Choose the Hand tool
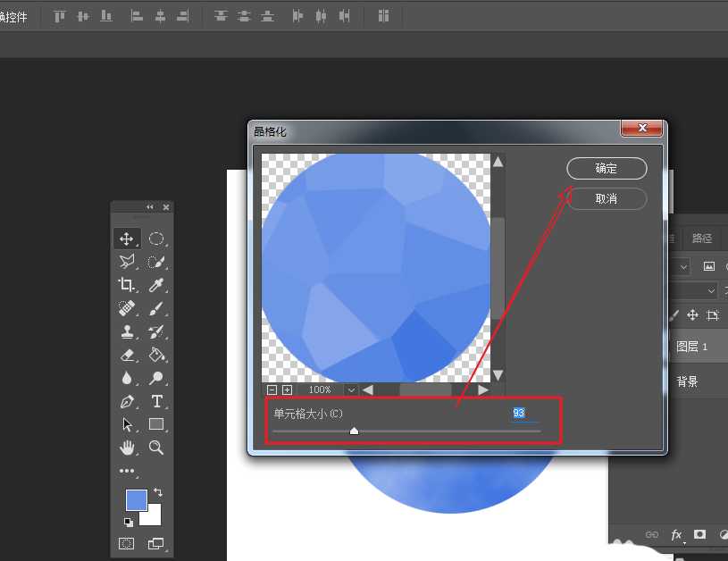The image size is (728, 561). (127, 448)
